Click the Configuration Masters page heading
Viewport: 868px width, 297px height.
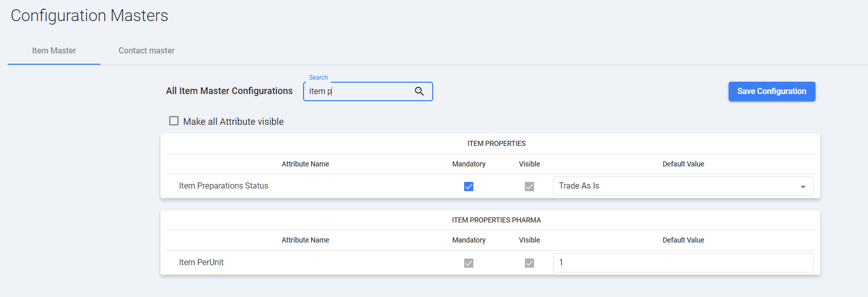point(90,15)
